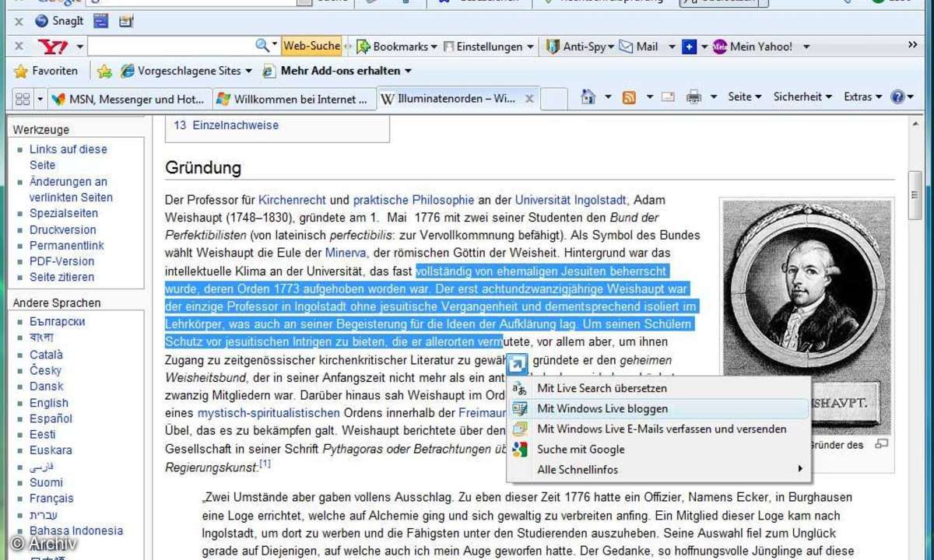Open the Druckversion sidebar link

pyautogui.click(x=63, y=229)
